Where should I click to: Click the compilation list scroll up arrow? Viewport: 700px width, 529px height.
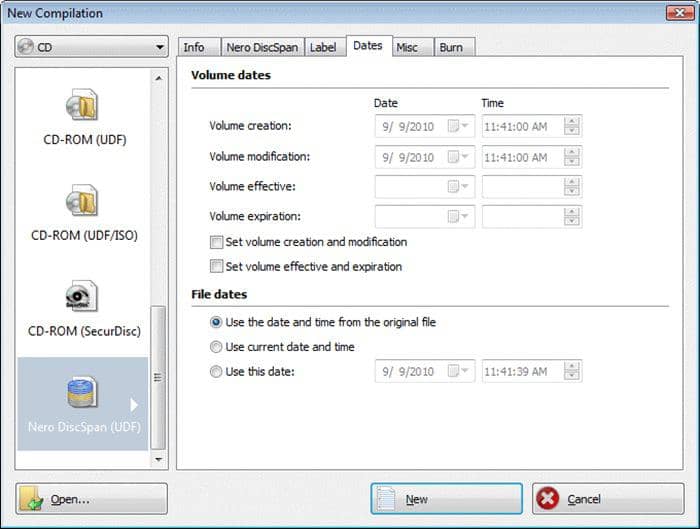[x=158, y=78]
